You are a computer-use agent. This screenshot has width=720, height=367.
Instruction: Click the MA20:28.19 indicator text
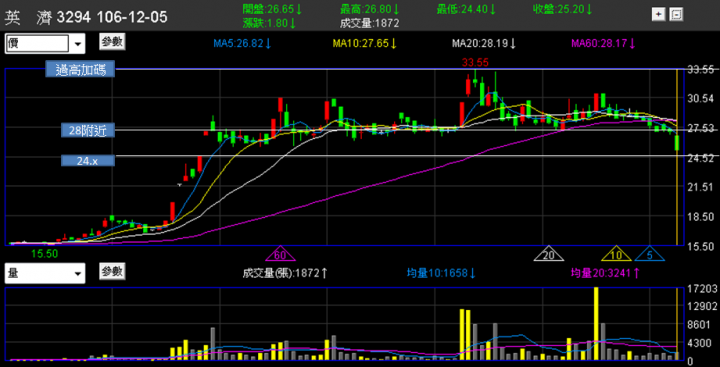coord(484,44)
